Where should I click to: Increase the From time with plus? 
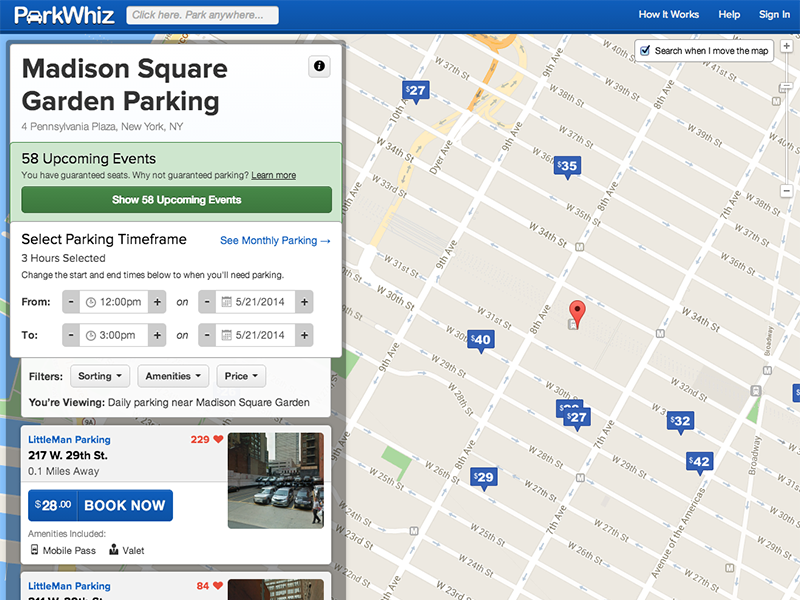(x=157, y=302)
